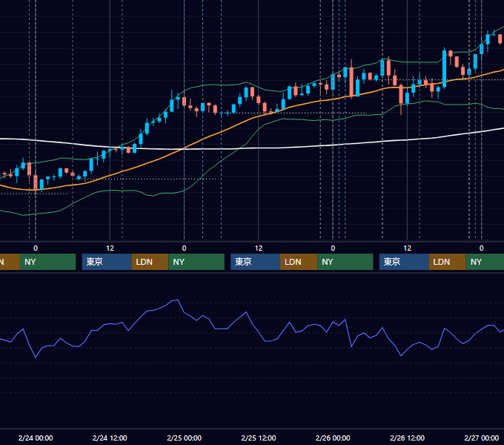The height and width of the screenshot is (445, 504).
Task: Select the NY session block above 2/26 00:00
Action: [345, 262]
